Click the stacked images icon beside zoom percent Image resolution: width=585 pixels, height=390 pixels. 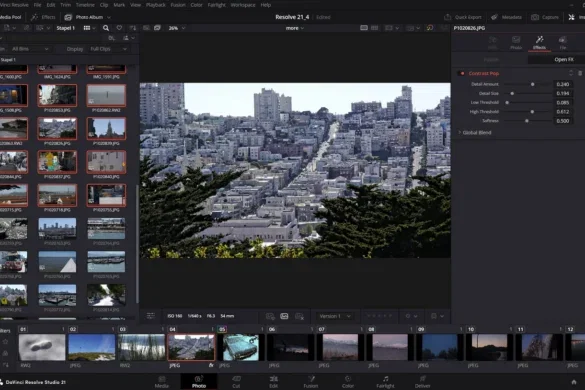(157, 28)
